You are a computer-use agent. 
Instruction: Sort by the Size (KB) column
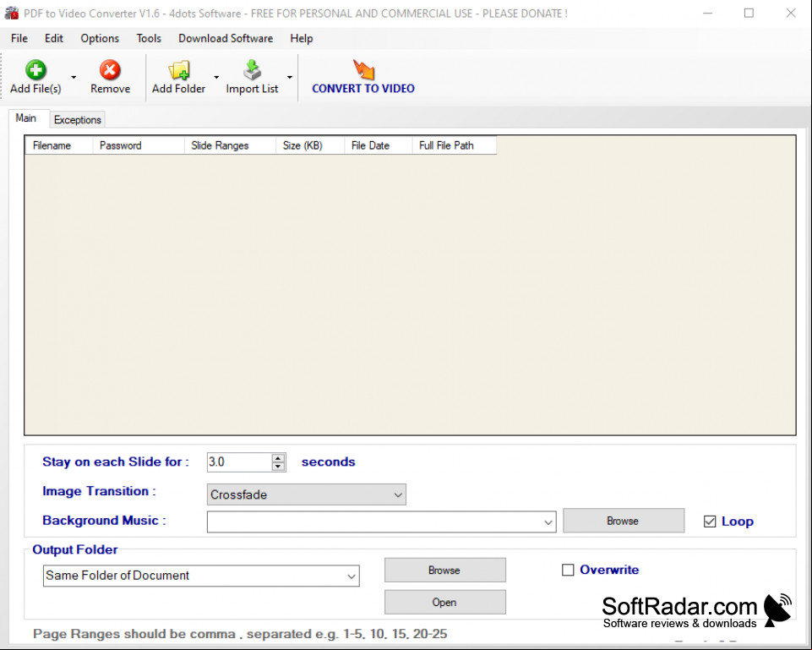click(310, 145)
